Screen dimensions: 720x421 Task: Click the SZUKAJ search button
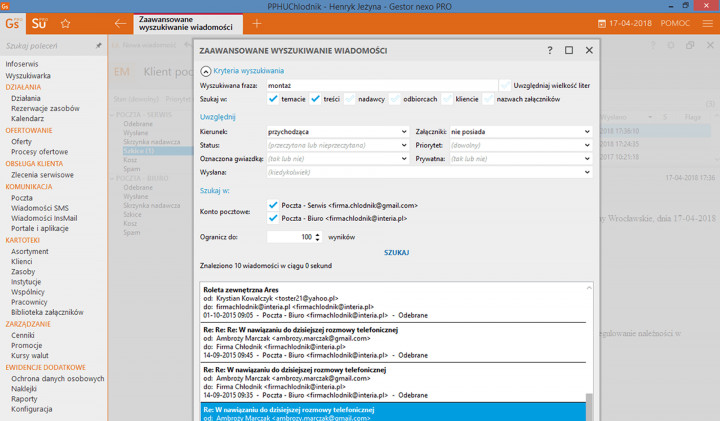click(396, 252)
